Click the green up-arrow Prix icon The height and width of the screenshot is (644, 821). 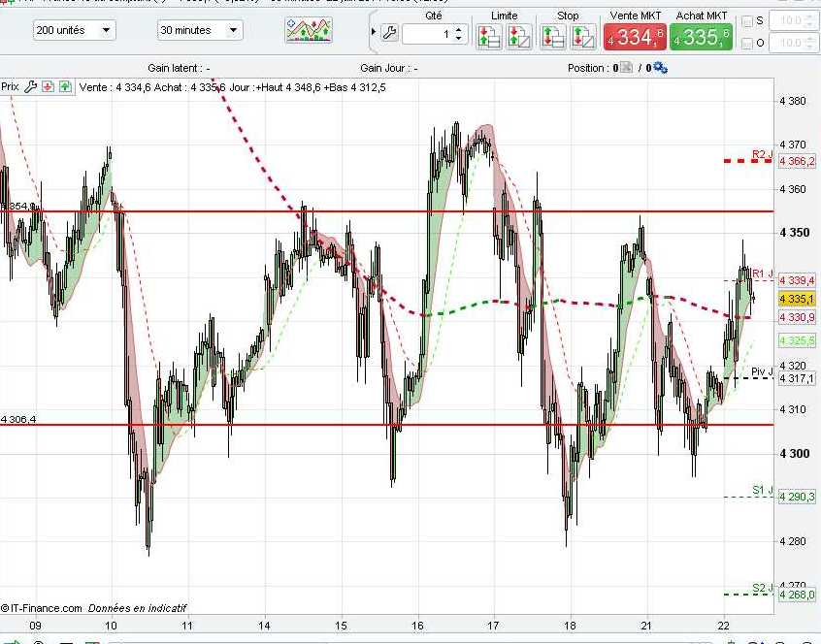tap(65, 87)
